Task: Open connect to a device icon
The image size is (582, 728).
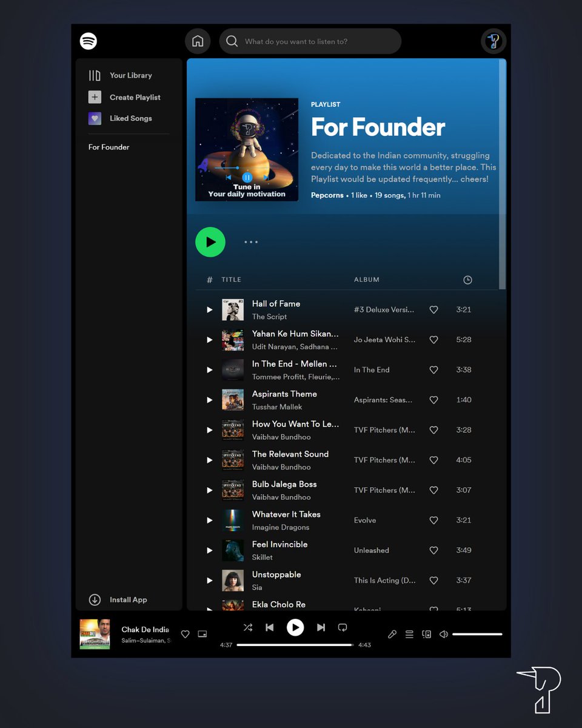Action: tap(426, 634)
